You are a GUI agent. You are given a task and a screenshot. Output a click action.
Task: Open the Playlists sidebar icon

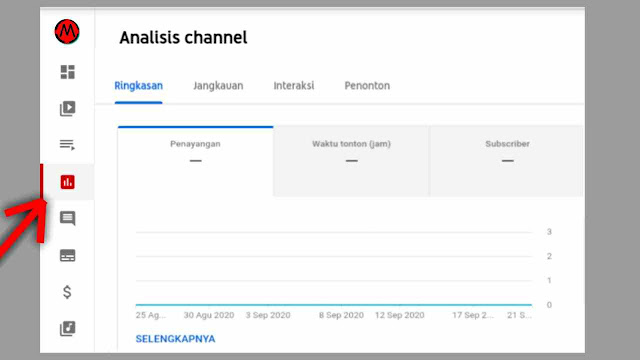tap(67, 145)
